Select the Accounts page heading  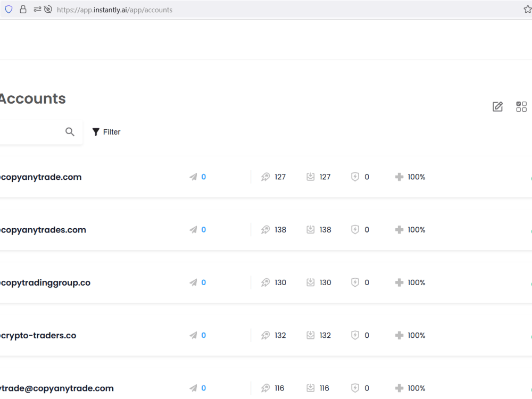tap(32, 98)
